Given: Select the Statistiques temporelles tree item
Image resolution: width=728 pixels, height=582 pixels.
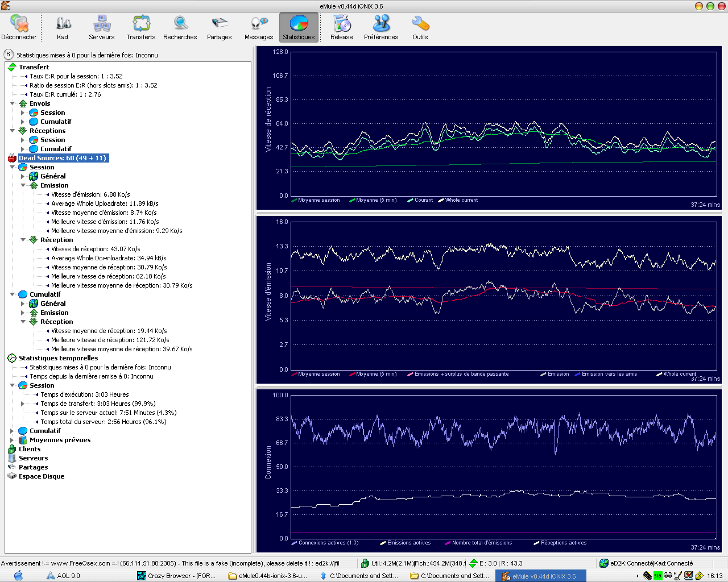Looking at the screenshot, I should 58,358.
